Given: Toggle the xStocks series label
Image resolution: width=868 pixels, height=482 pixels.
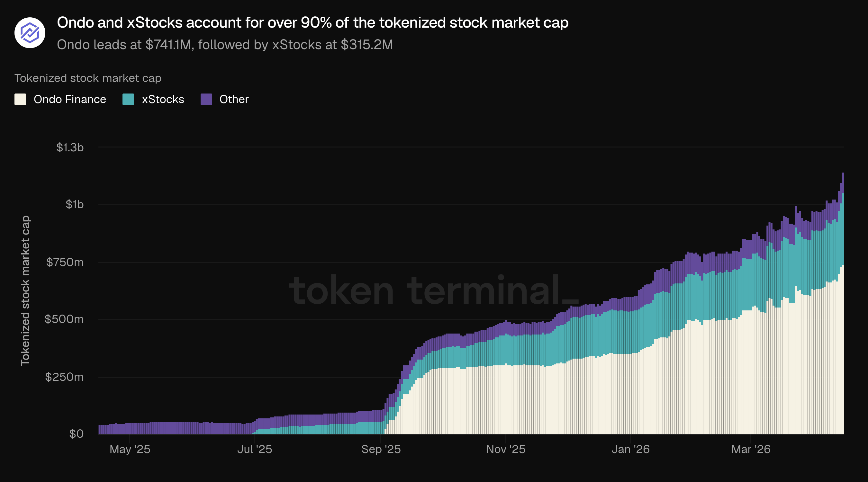Looking at the screenshot, I should [x=163, y=99].
